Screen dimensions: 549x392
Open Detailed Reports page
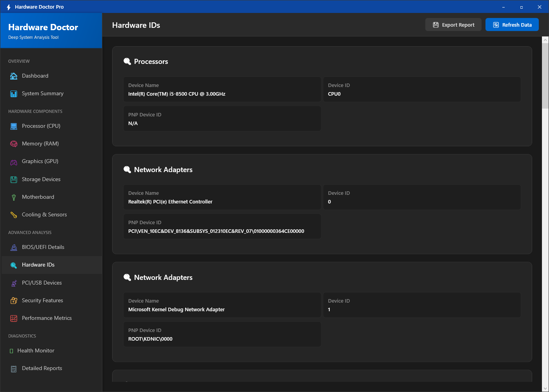coord(52,368)
